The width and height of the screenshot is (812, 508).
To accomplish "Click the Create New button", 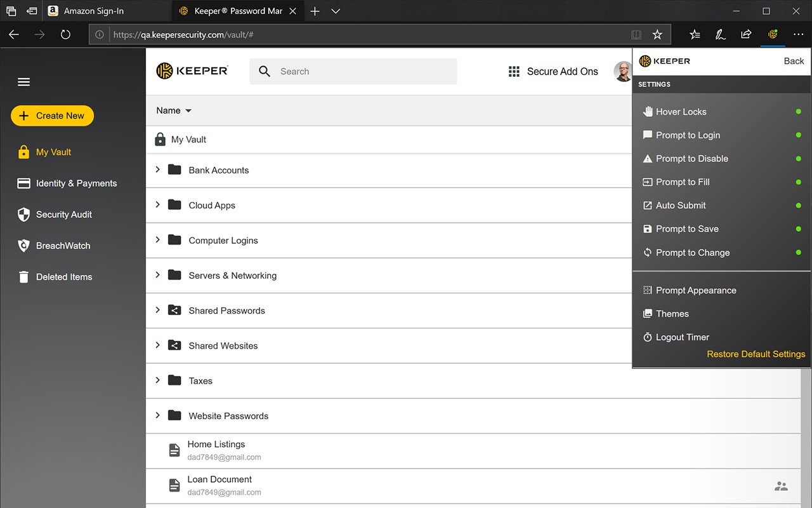I will click(x=52, y=116).
